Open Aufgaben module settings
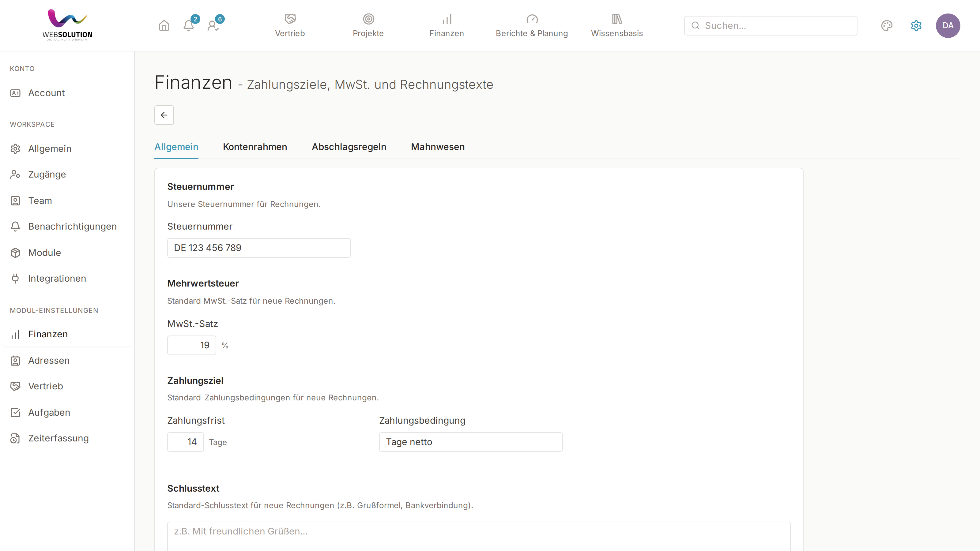980x551 pixels. pos(67,413)
